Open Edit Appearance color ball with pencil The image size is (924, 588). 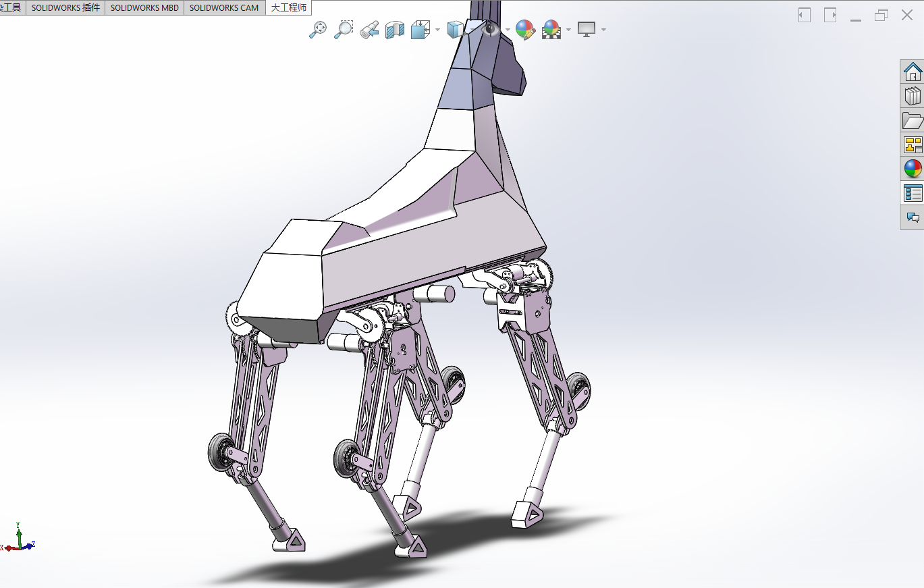click(525, 29)
